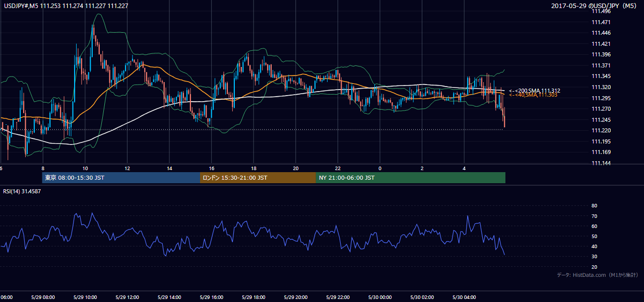Click hour 20 on the chart axis
The height and width of the screenshot is (302, 644).
coord(295,168)
